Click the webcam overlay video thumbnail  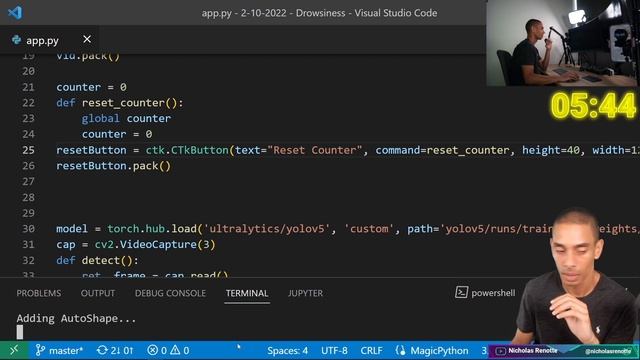562,42
